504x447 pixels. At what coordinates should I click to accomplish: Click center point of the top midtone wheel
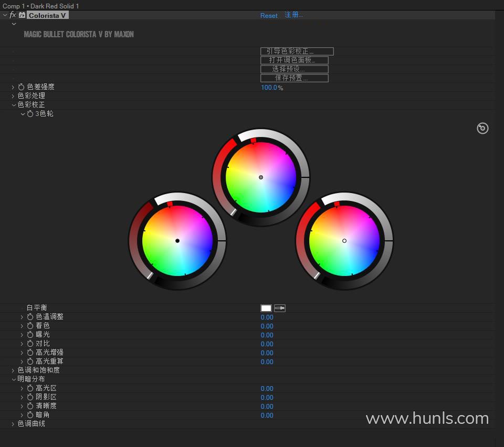coord(261,177)
